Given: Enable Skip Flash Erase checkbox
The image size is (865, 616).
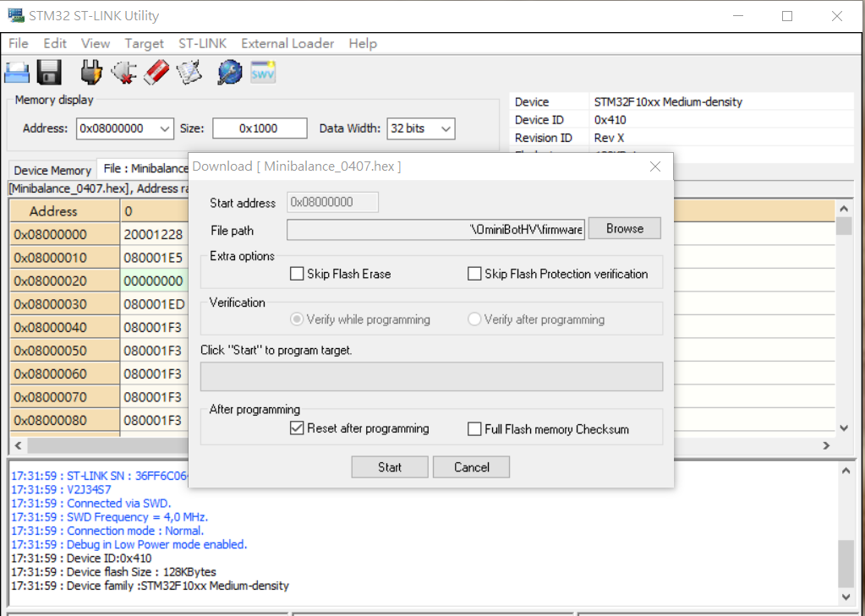Looking at the screenshot, I should point(297,274).
